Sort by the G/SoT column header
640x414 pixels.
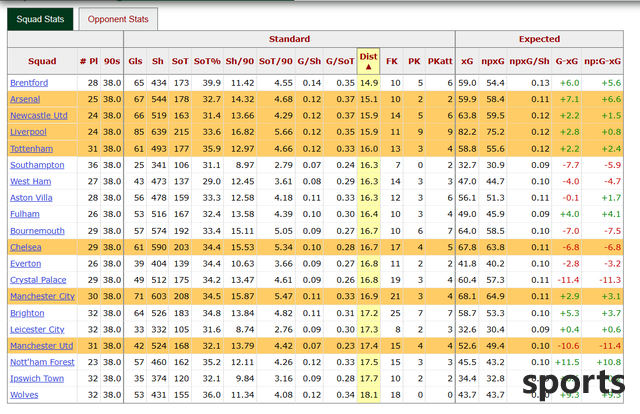340,61
